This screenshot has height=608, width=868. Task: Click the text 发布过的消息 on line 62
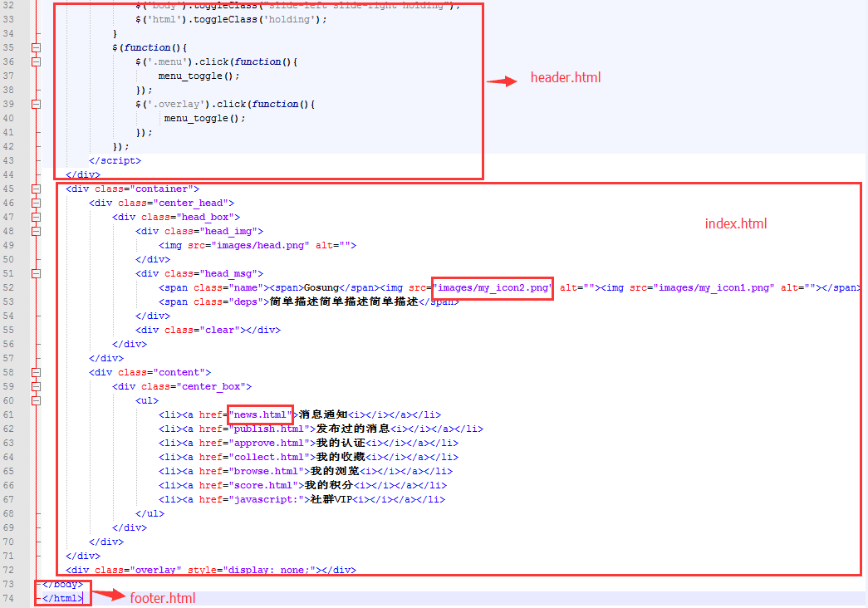coord(353,429)
